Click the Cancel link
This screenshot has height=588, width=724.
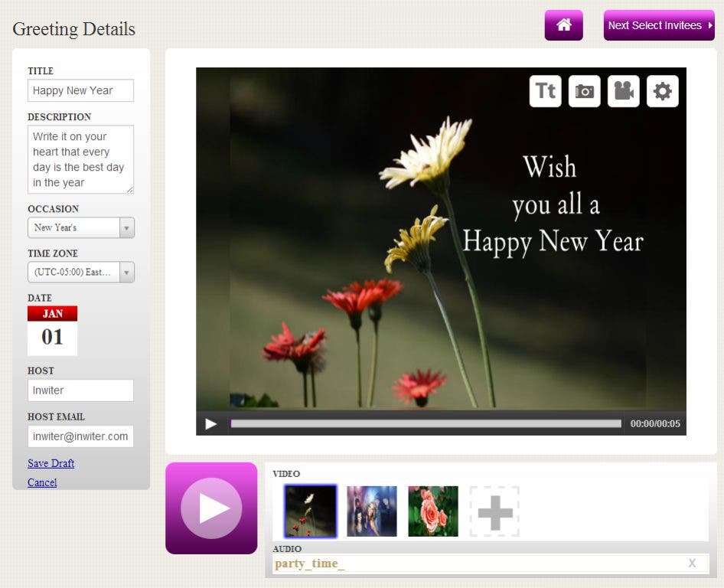42,482
